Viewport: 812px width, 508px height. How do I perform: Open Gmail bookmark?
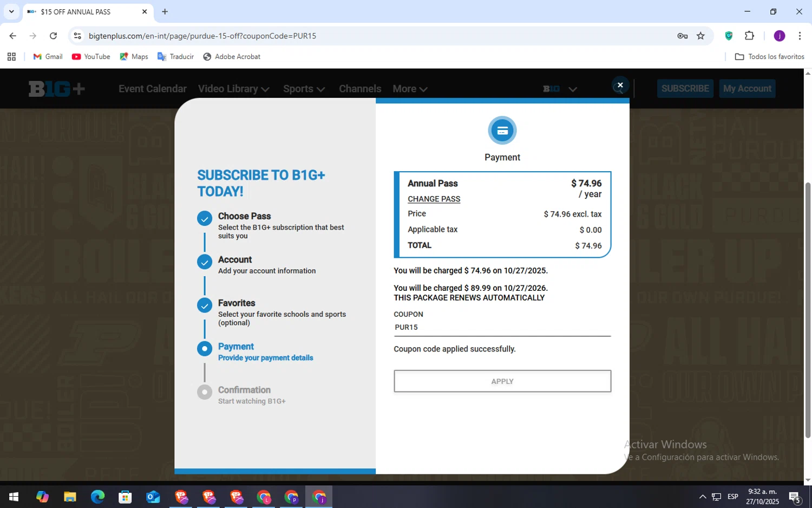pyautogui.click(x=48, y=56)
